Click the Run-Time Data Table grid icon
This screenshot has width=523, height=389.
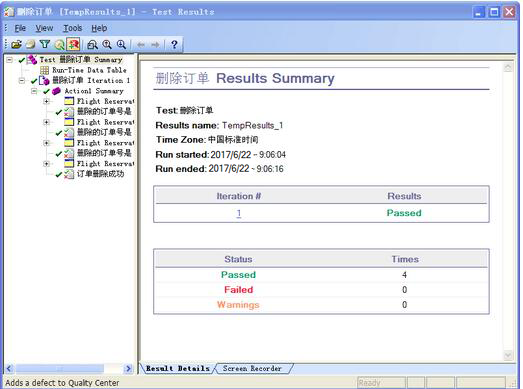44,70
